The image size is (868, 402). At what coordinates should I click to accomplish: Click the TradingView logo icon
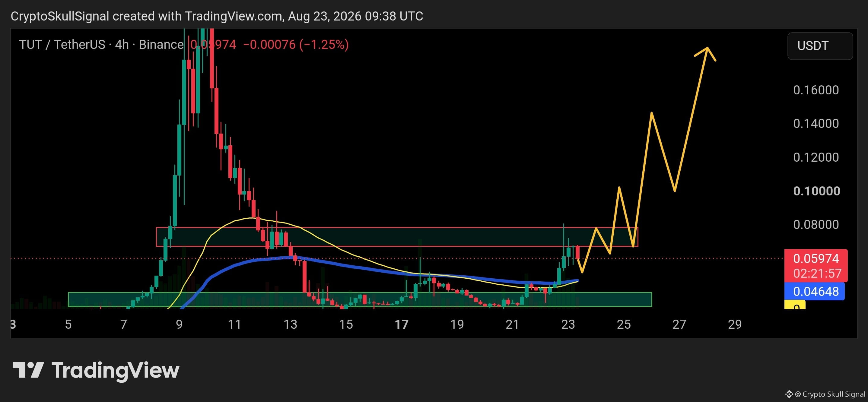(28, 370)
